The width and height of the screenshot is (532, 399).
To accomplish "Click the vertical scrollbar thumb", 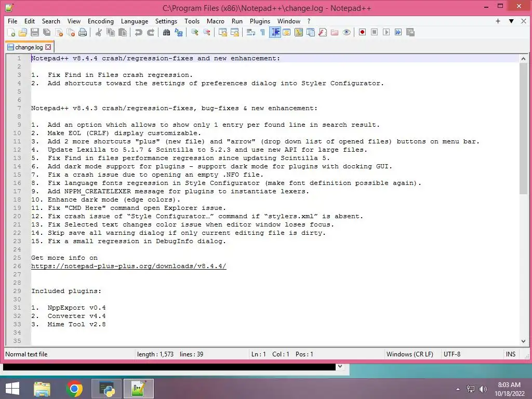I will [x=523, y=129].
